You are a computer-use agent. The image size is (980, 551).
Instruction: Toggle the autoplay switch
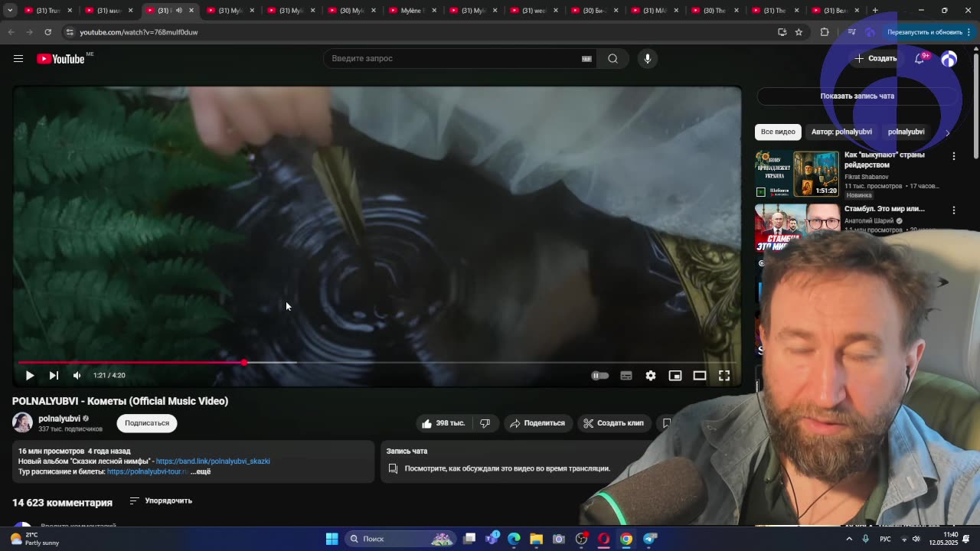[599, 376]
